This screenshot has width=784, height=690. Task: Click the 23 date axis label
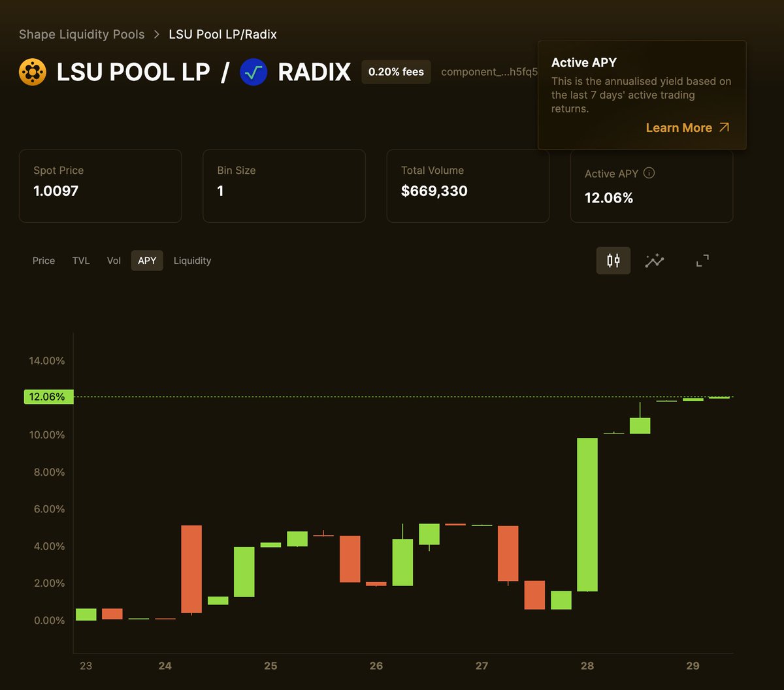point(86,666)
